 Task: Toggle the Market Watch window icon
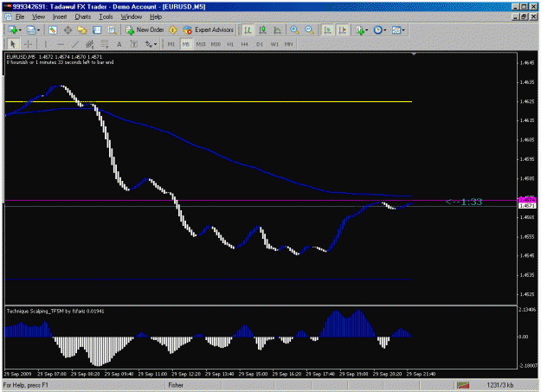[53, 30]
